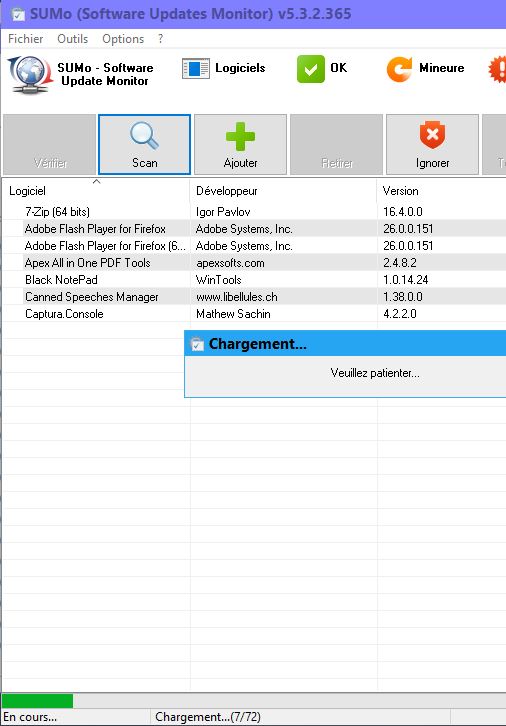
Task: Click the disabled Retirer button
Action: 337,144
